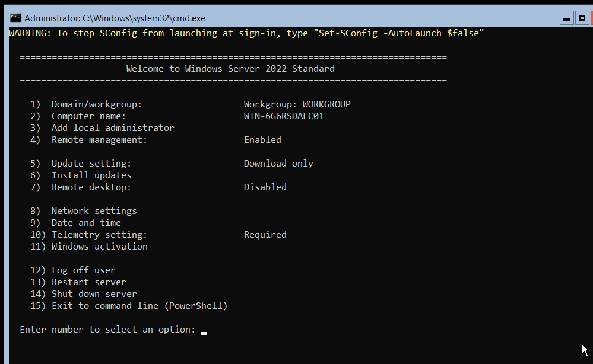Select the Domain/workgroup menu line
Viewport: 593px width, 364px height.
point(97,104)
